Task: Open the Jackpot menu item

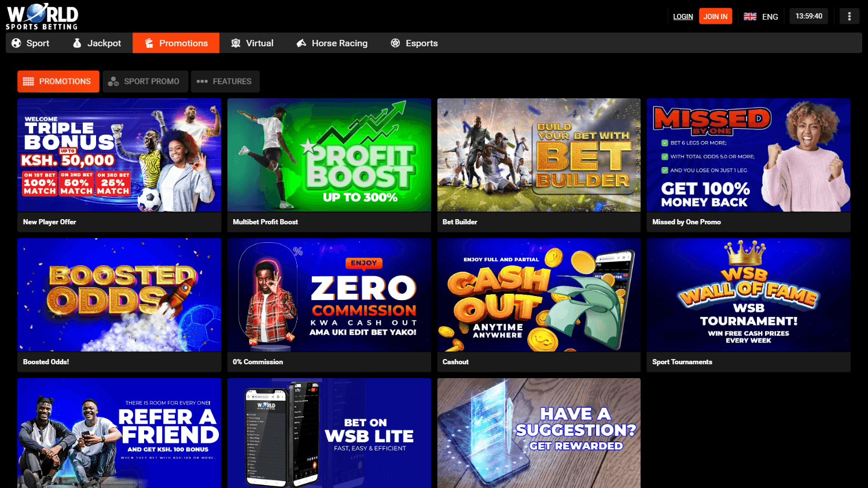Action: 97,43
